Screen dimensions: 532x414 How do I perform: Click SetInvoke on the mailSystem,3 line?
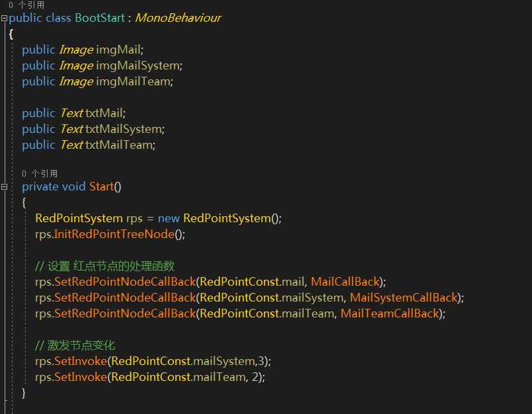tap(81, 361)
